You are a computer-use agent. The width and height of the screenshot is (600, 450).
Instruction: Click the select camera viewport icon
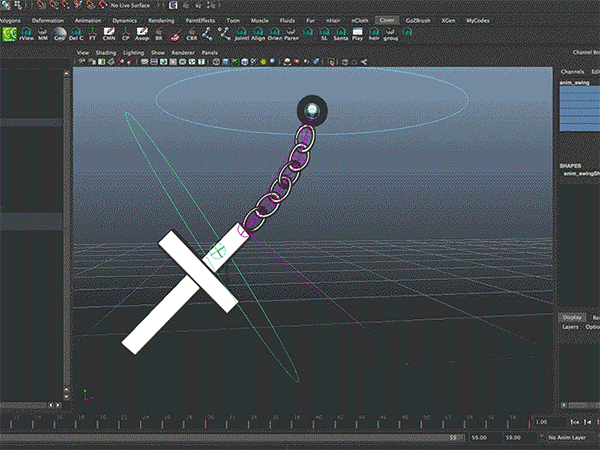coord(82,62)
